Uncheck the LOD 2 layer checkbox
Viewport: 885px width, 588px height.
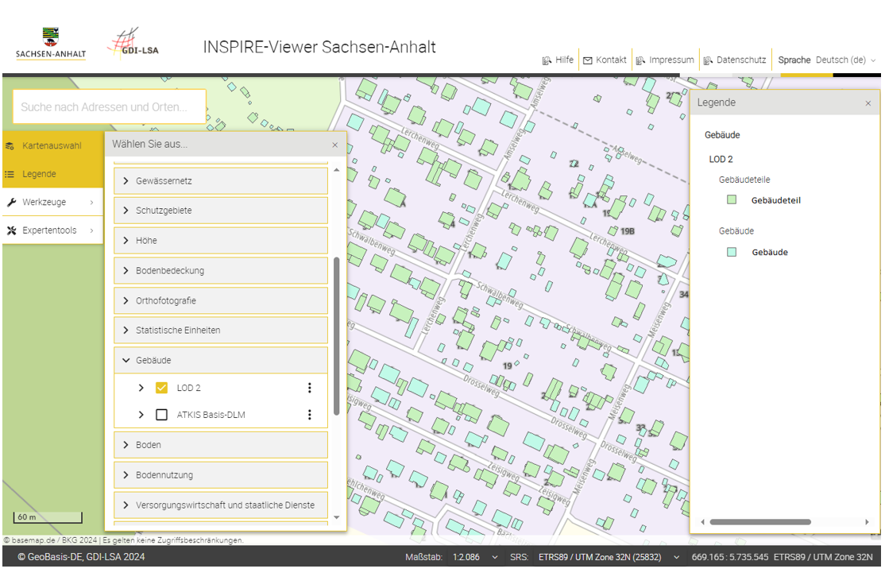click(x=162, y=388)
